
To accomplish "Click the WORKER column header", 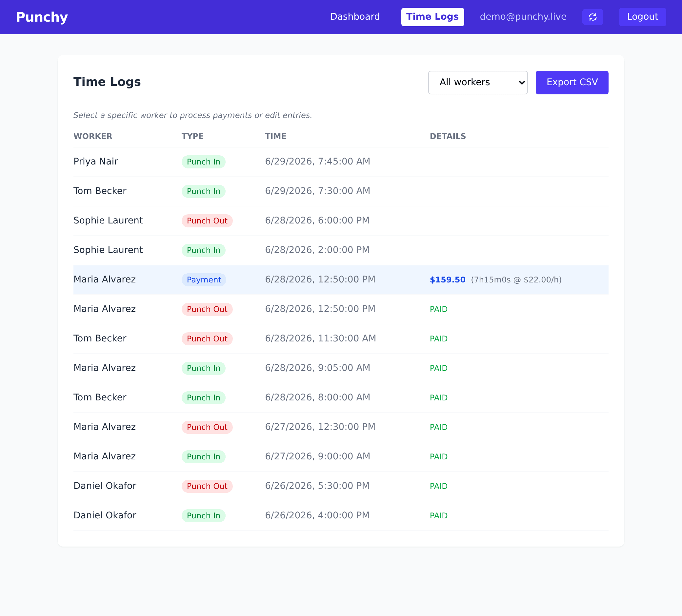I will coord(93,136).
